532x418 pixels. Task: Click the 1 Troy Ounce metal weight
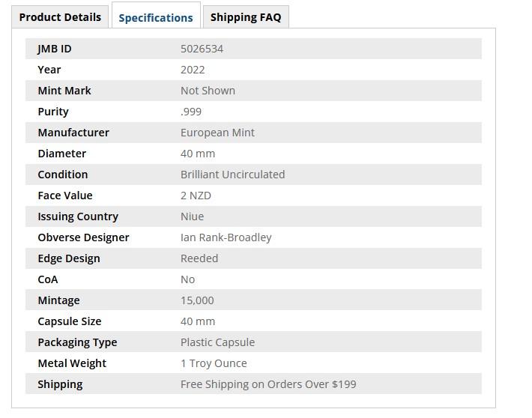214,363
